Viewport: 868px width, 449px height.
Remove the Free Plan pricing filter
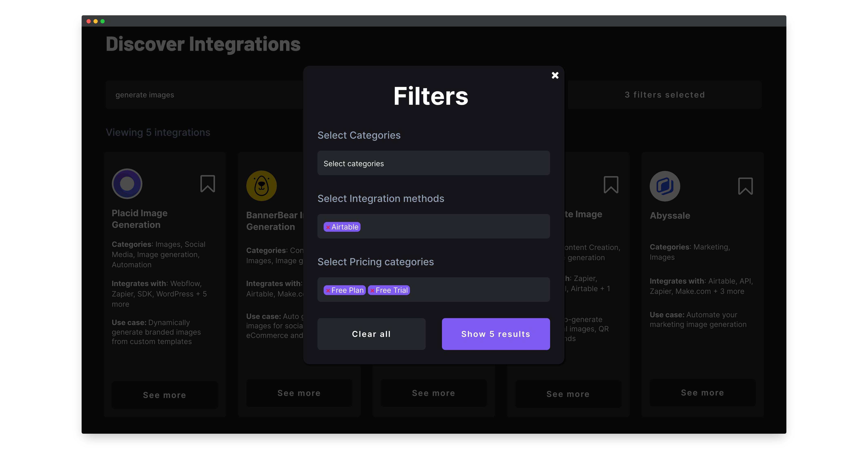pyautogui.click(x=328, y=290)
